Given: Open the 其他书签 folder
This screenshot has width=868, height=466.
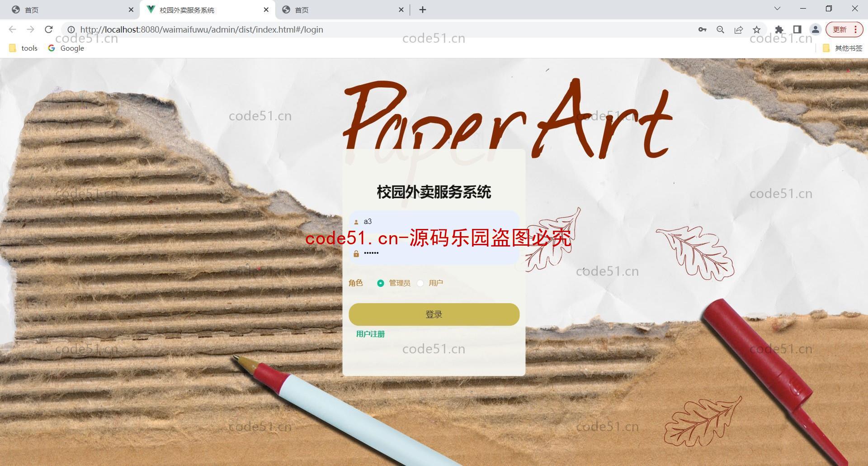Looking at the screenshot, I should (843, 48).
